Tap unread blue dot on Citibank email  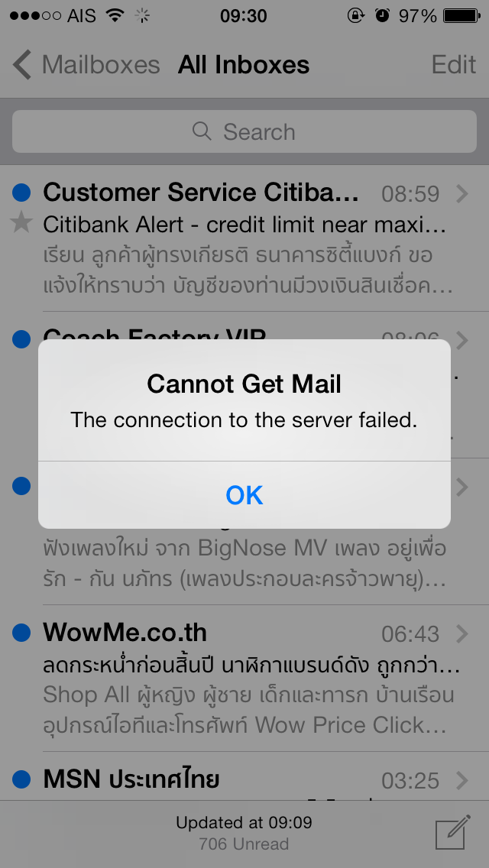pyautogui.click(x=21, y=193)
